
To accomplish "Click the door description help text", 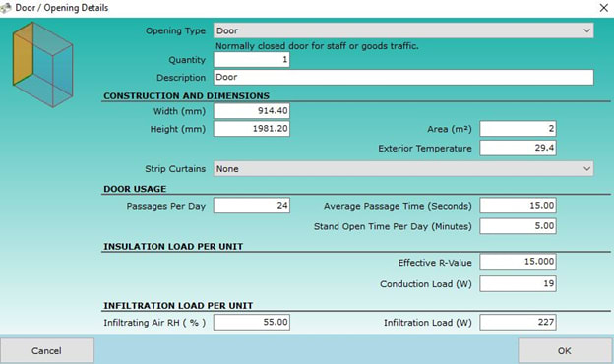I will point(317,46).
